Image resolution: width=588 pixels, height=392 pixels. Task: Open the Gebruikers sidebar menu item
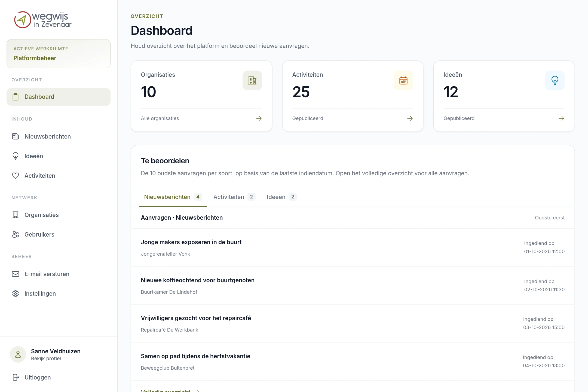[x=59, y=234]
